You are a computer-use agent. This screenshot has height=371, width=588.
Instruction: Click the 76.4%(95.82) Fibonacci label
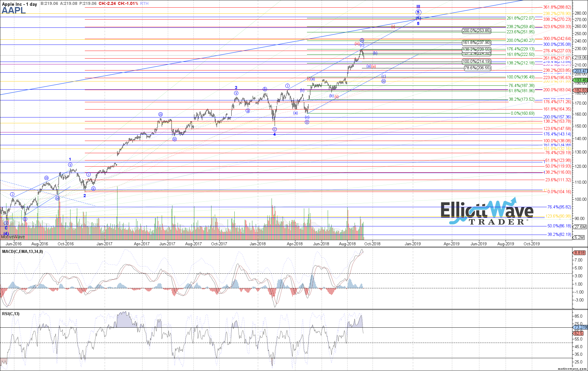[x=559, y=207]
